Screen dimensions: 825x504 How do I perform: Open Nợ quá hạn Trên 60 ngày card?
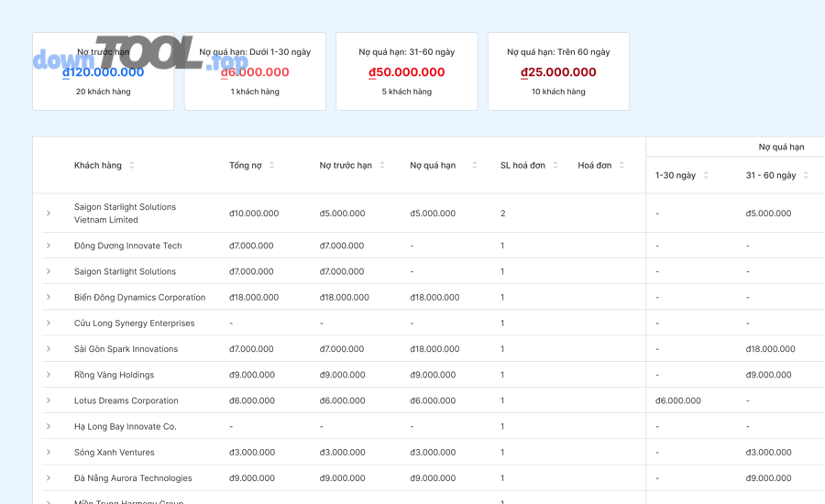pyautogui.click(x=558, y=71)
